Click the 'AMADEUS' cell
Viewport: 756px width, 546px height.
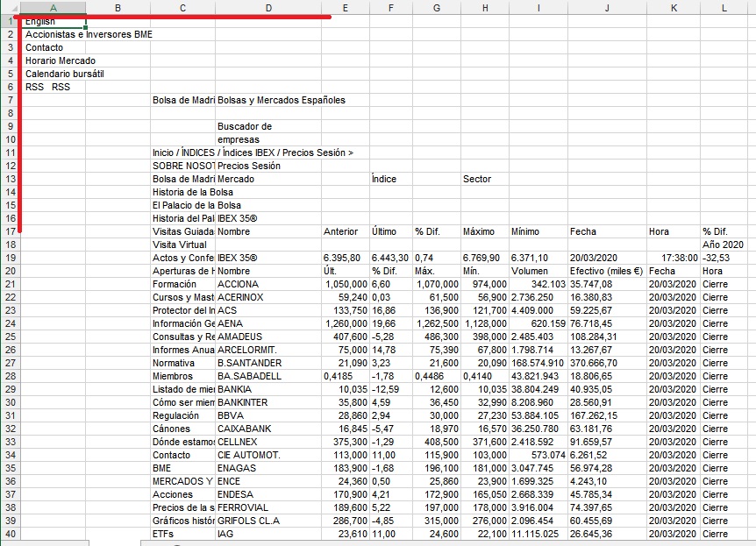[x=268, y=337]
